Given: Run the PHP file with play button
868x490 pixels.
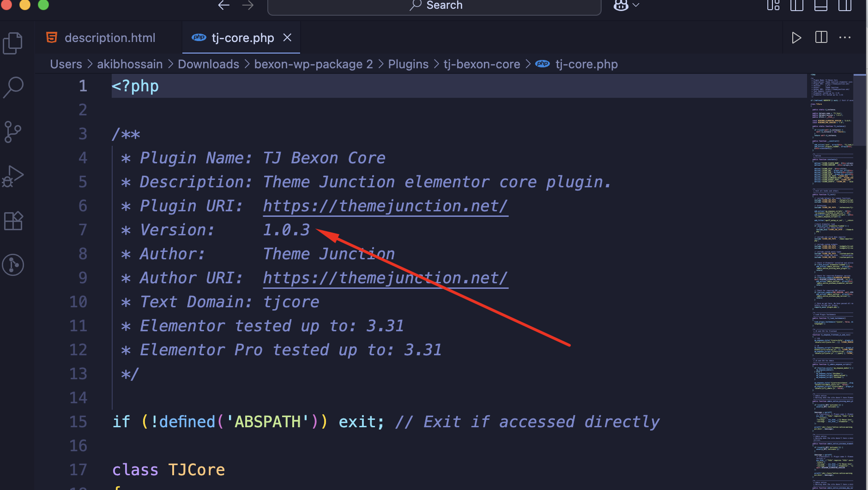Looking at the screenshot, I should pyautogui.click(x=796, y=38).
